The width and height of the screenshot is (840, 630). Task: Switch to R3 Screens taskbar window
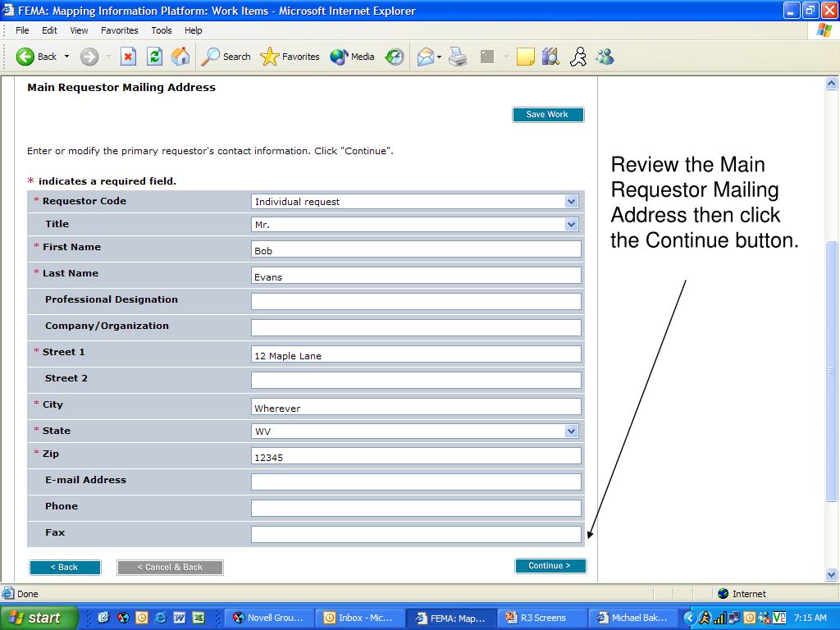(542, 618)
